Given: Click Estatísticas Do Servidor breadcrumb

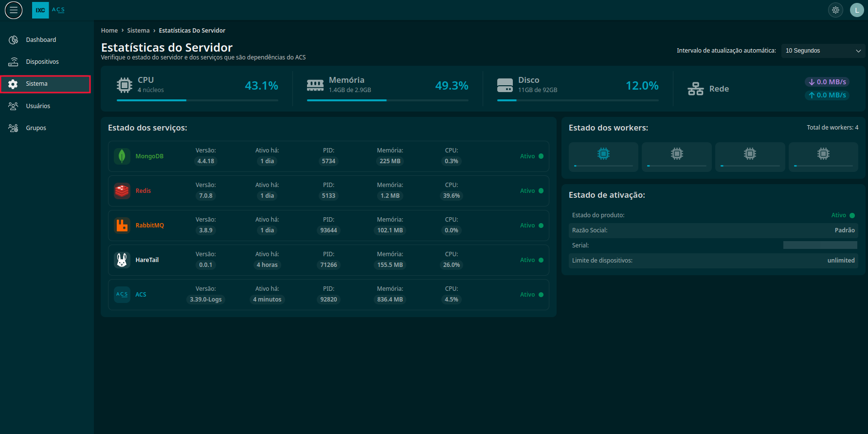Looking at the screenshot, I should pos(192,31).
